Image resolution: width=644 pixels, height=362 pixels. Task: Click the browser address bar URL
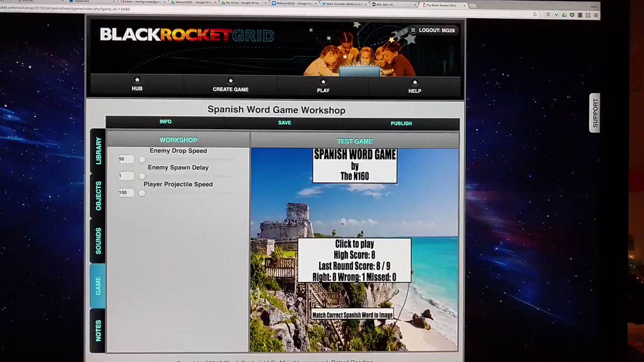(65, 9)
